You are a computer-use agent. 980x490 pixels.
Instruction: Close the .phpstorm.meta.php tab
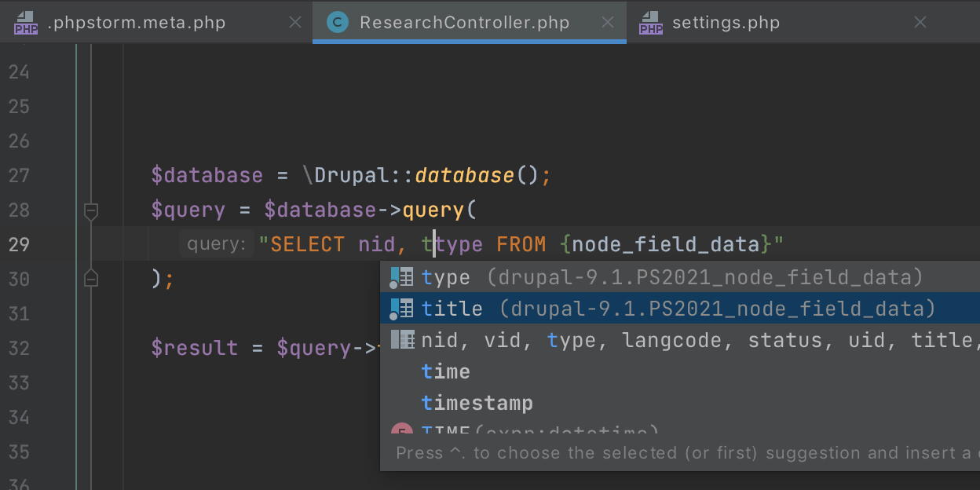(x=295, y=23)
